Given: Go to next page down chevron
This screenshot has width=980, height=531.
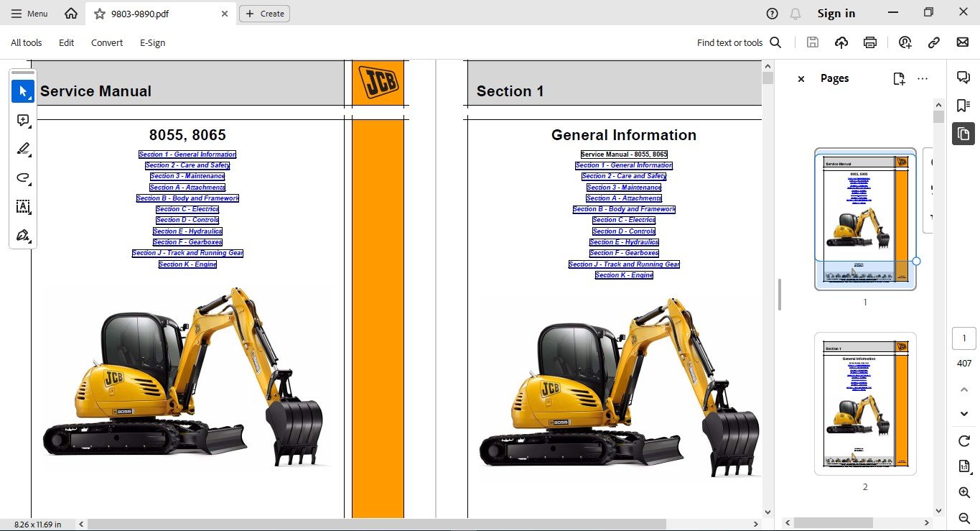Looking at the screenshot, I should [x=964, y=414].
